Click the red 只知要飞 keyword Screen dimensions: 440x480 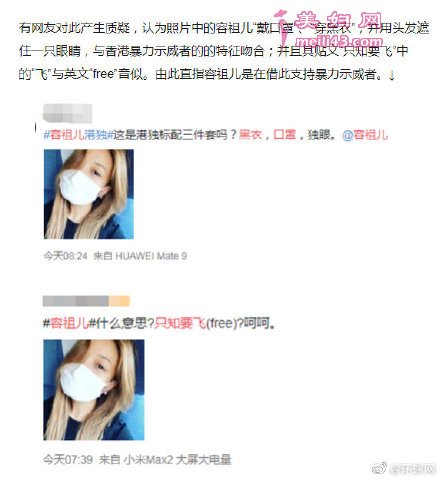(x=180, y=323)
